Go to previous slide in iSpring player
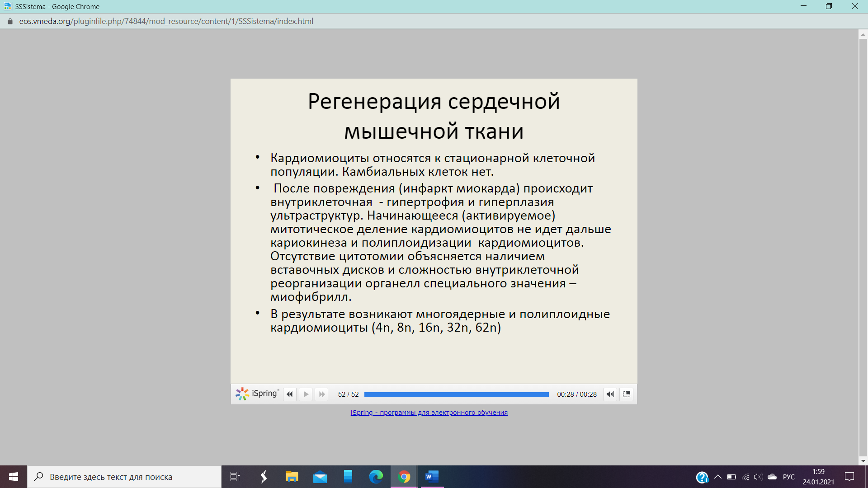The image size is (868, 488). click(290, 394)
